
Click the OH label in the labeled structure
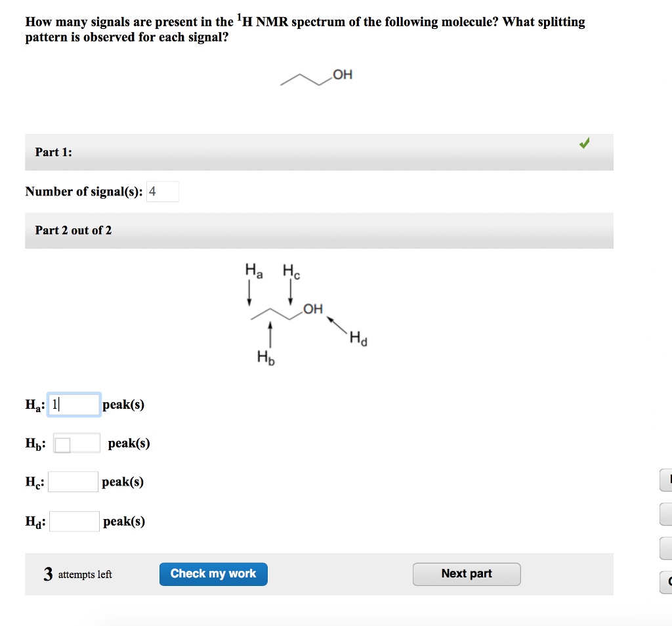(314, 309)
